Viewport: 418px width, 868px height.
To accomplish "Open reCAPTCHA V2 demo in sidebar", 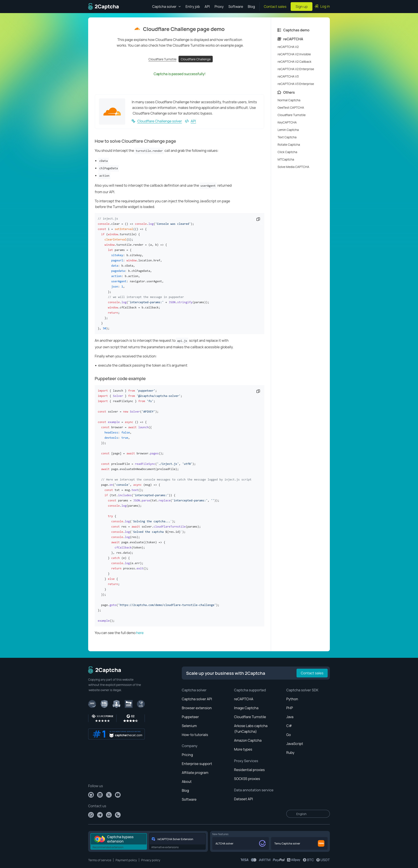I will click(288, 47).
